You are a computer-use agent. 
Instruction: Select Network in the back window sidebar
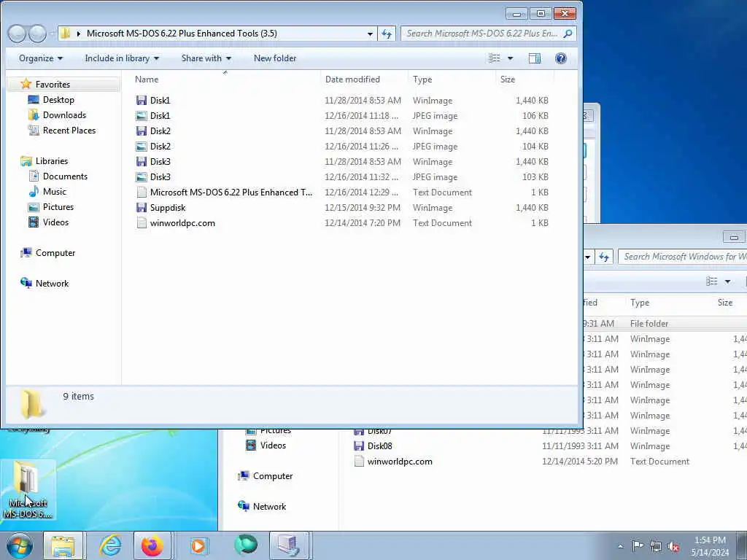click(269, 506)
